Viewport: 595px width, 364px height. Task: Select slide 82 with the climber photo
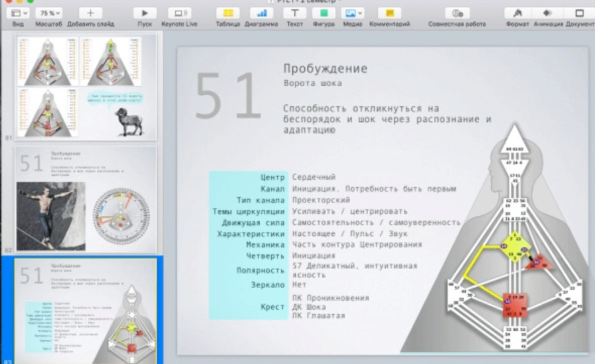click(86, 199)
